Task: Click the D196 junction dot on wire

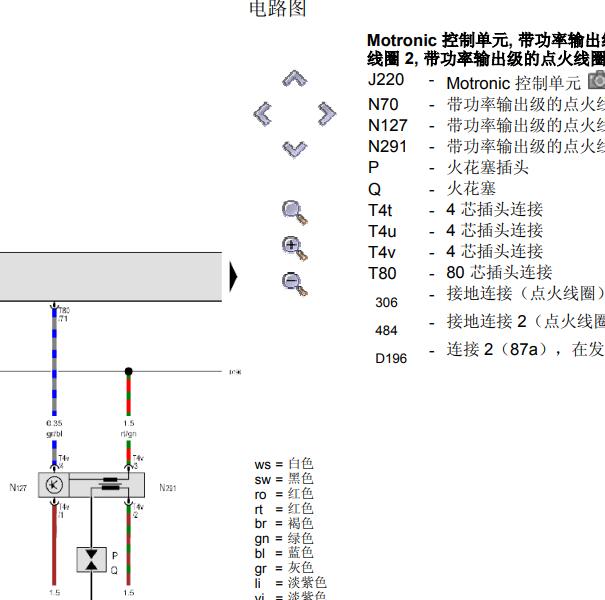Action: (128, 371)
